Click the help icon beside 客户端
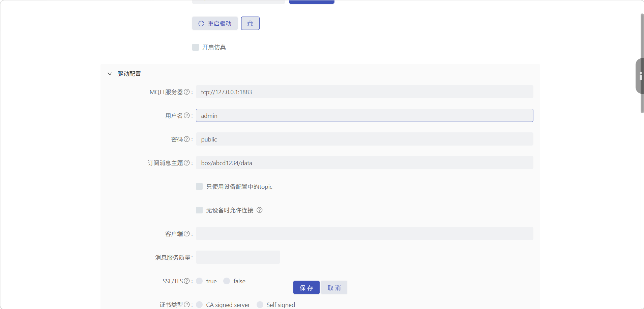Image resolution: width=644 pixels, height=309 pixels. [x=186, y=234]
